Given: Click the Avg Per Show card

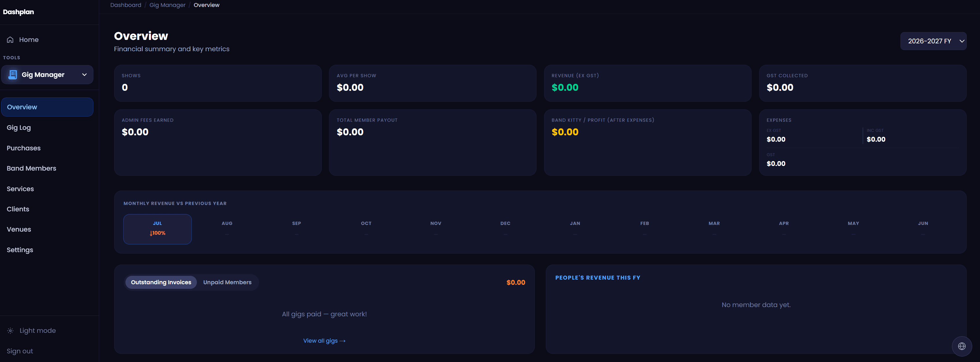Looking at the screenshot, I should tap(432, 83).
